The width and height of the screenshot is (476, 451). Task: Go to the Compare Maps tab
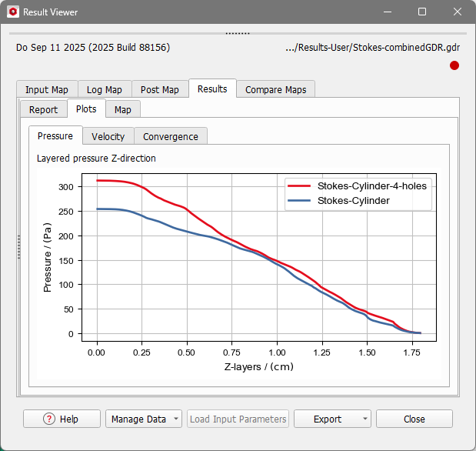coord(275,89)
